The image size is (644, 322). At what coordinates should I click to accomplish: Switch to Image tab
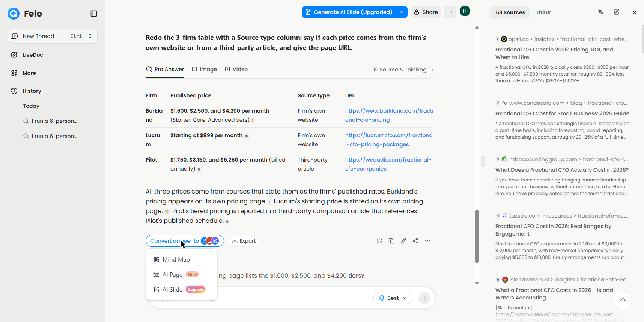click(x=205, y=69)
